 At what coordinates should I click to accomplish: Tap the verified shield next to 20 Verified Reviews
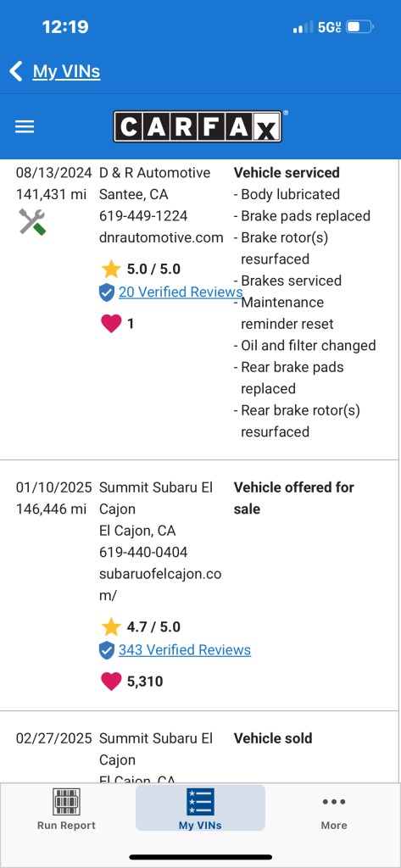(x=107, y=292)
